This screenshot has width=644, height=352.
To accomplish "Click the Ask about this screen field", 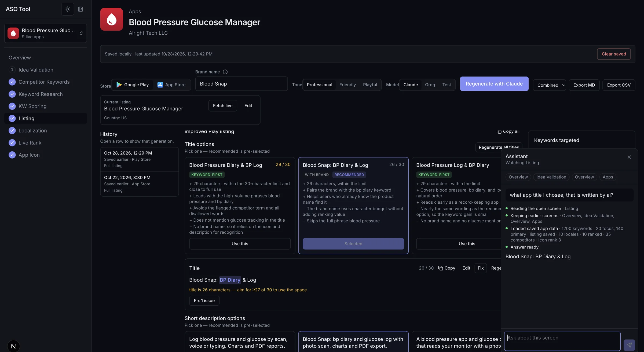I will pyautogui.click(x=562, y=341).
